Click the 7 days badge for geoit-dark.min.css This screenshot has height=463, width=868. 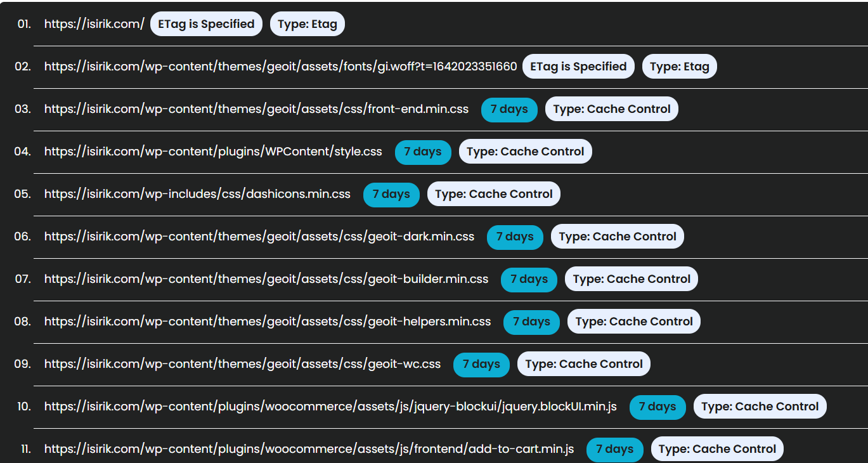click(x=515, y=237)
